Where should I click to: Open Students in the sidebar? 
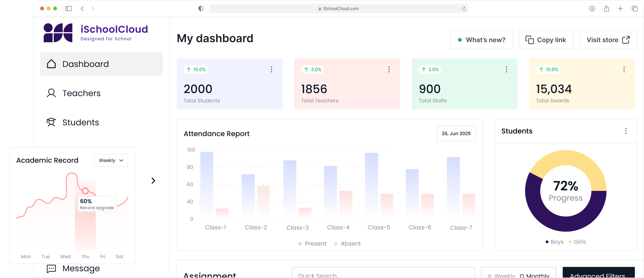click(x=80, y=123)
